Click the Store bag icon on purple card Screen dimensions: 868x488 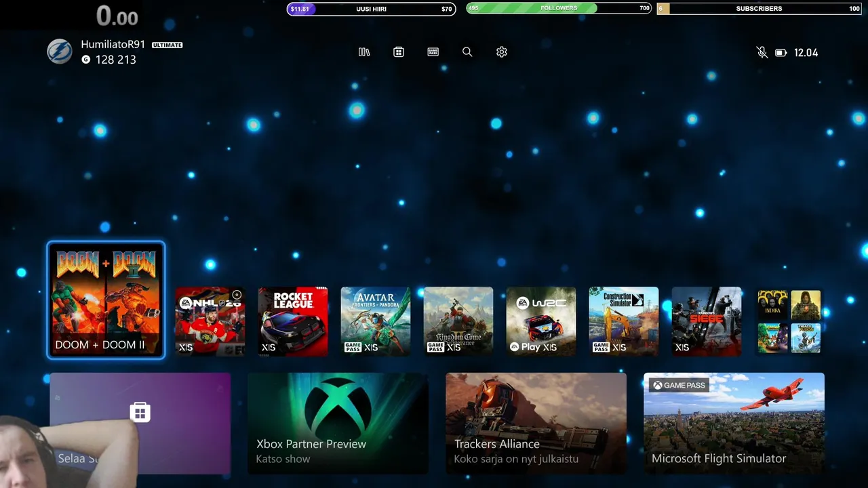tap(140, 412)
